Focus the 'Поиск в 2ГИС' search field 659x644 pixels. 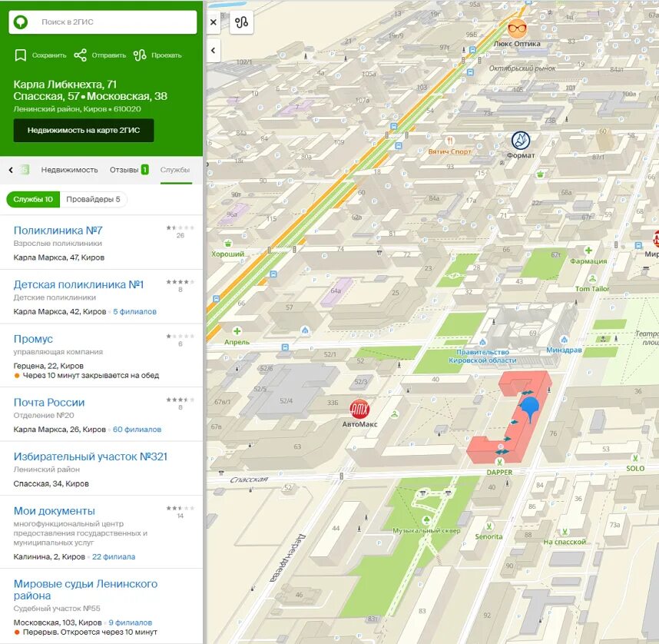click(103, 22)
